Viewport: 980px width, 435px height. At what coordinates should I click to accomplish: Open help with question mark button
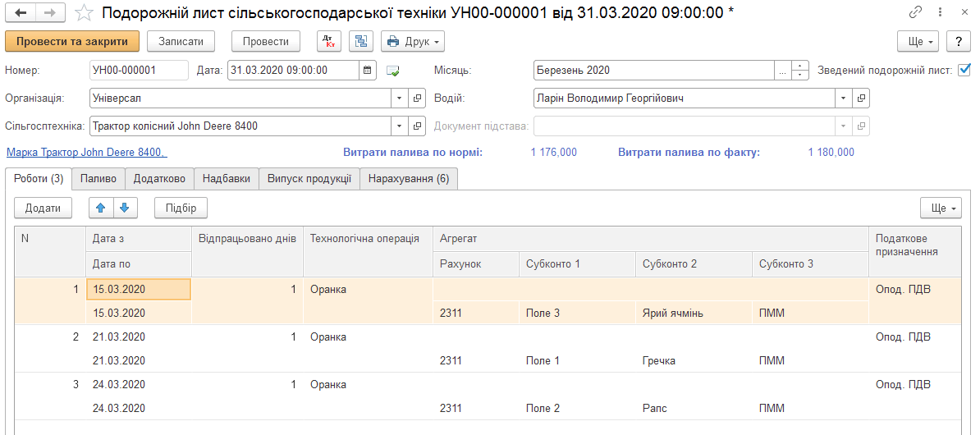point(958,42)
